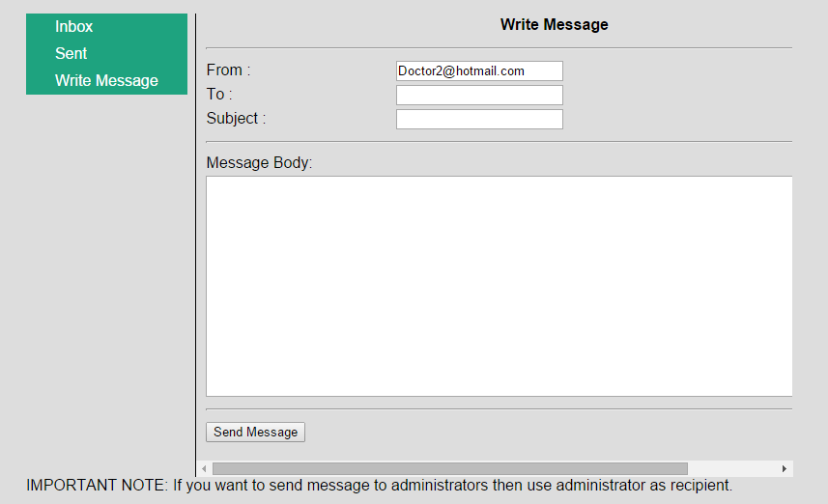Screen dimensions: 828x504
Task: Click the Send Message button
Action: point(256,432)
